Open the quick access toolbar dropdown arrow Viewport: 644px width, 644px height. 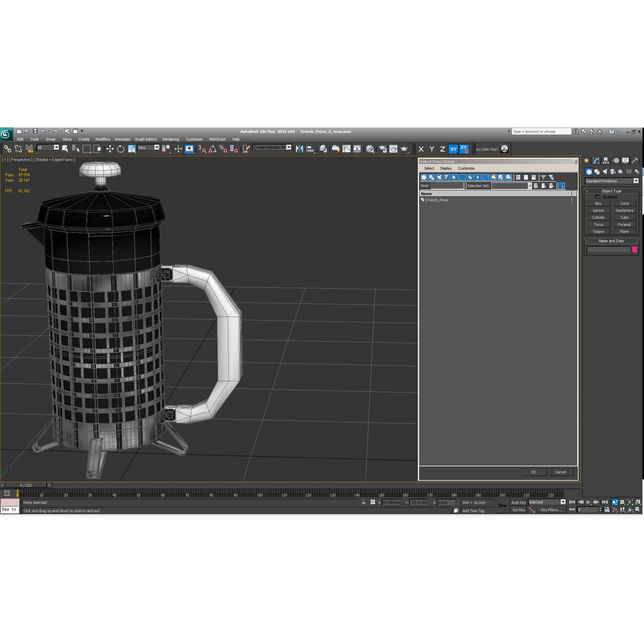(82, 131)
